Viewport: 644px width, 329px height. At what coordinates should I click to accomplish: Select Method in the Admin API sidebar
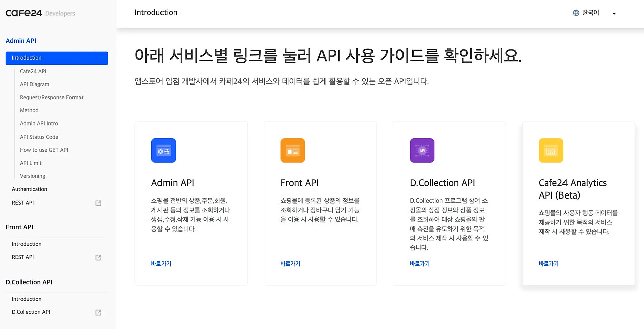point(29,110)
